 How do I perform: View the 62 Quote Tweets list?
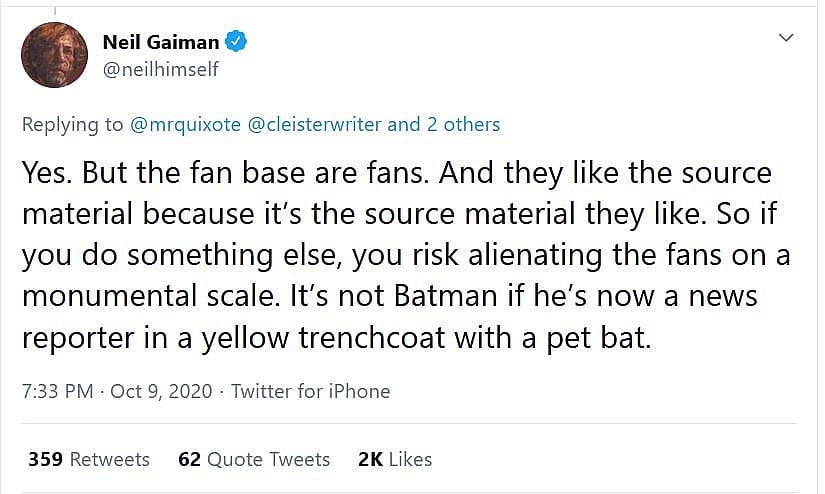click(254, 459)
